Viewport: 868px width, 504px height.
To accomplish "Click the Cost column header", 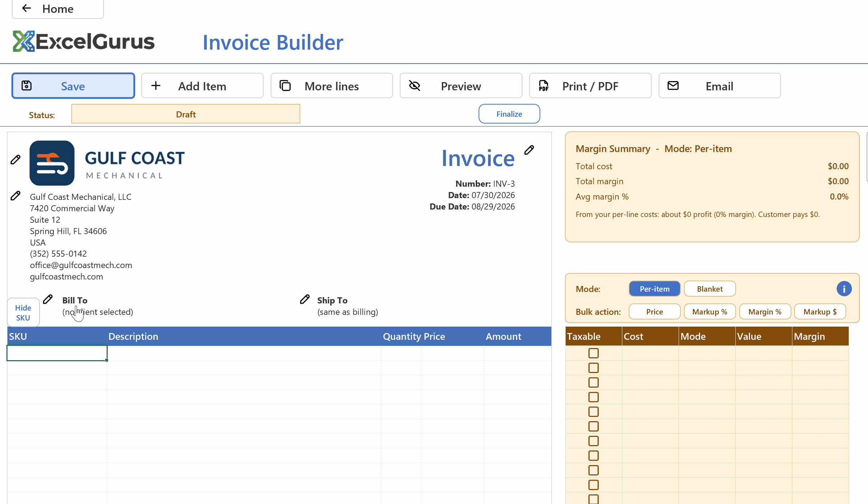I will click(650, 336).
